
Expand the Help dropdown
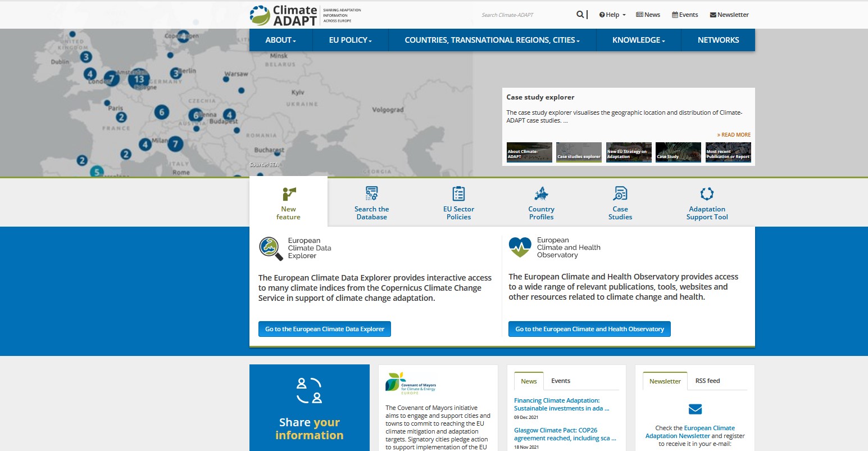(x=612, y=15)
